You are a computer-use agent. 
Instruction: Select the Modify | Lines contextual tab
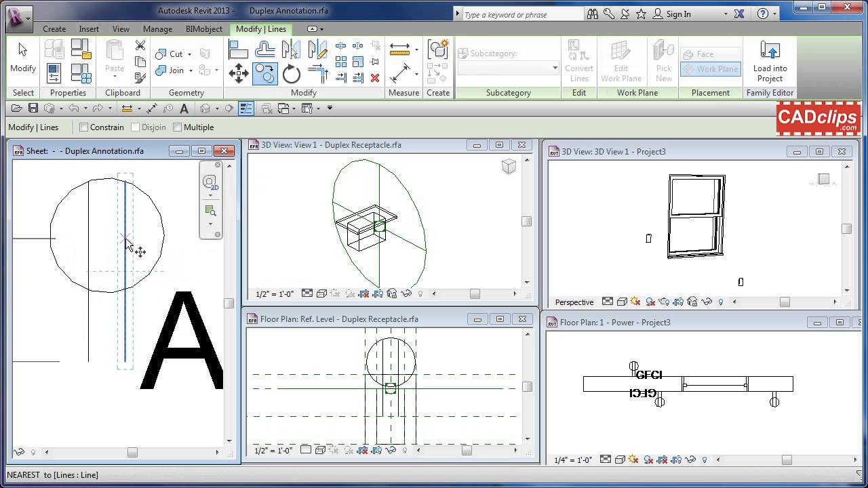(x=261, y=29)
